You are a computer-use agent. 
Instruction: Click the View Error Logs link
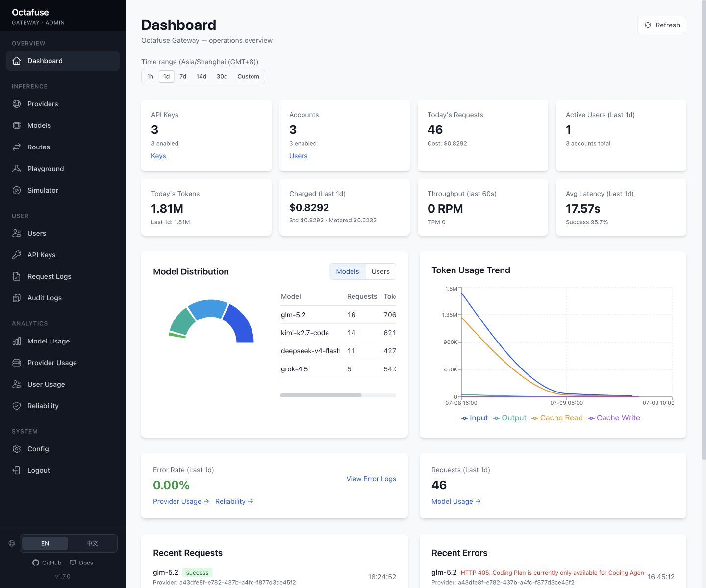point(371,479)
